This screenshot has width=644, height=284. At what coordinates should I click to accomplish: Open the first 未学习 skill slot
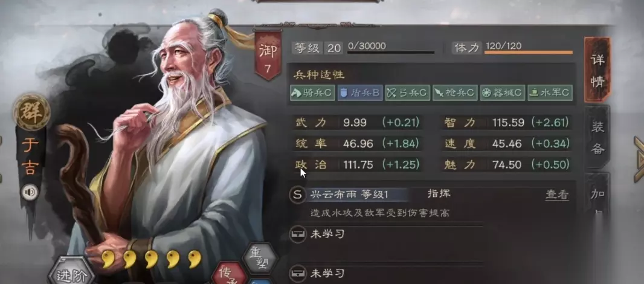click(386, 234)
